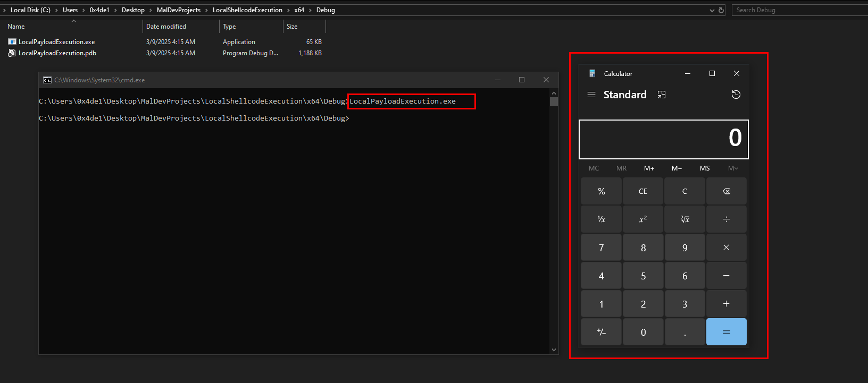Open the M memory list dropdown
Viewport: 868px width, 383px height.
733,168
